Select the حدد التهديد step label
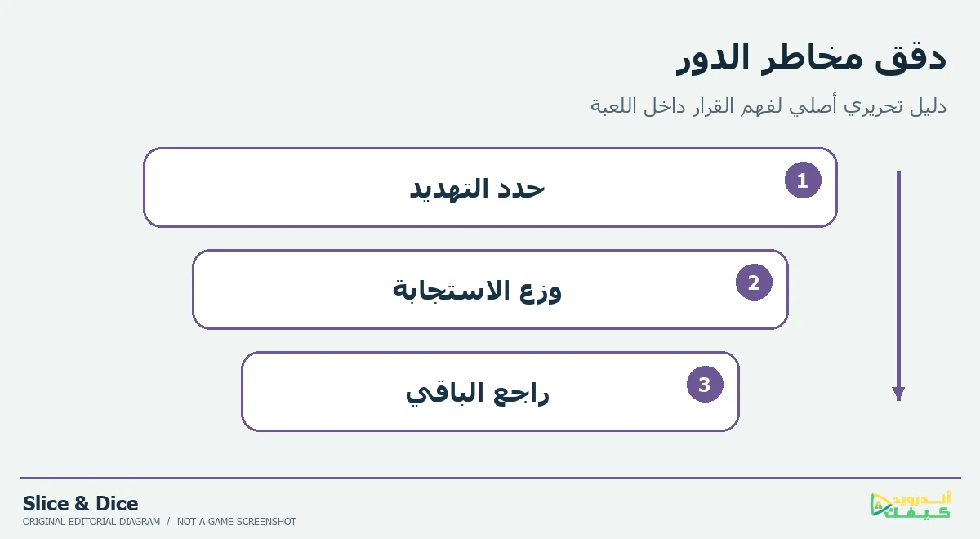 point(477,189)
